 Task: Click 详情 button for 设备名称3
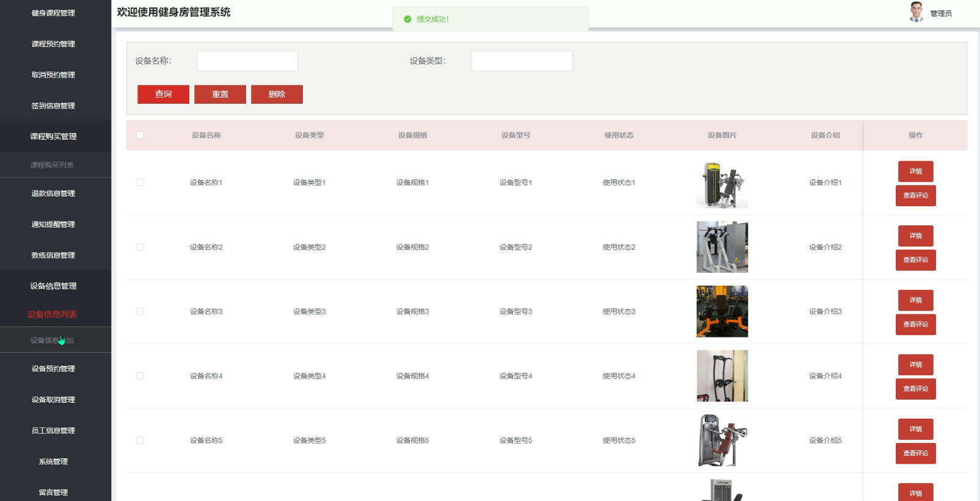click(915, 300)
